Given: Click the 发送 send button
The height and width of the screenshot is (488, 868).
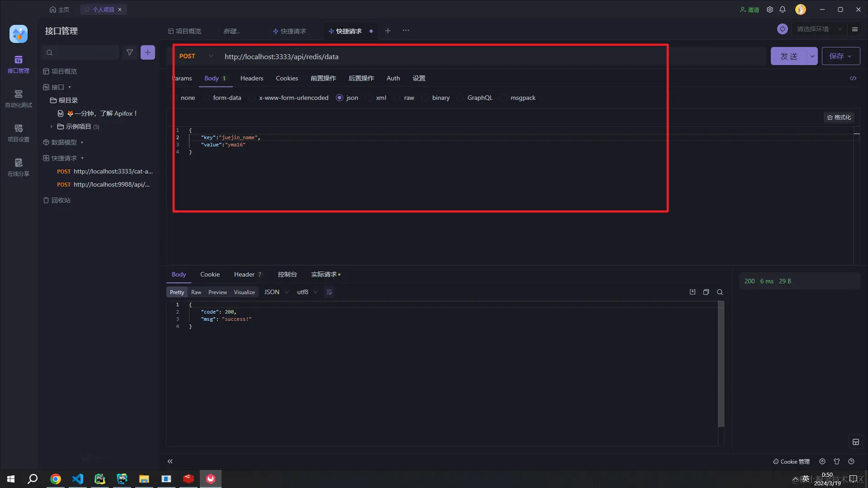Looking at the screenshot, I should [788, 56].
